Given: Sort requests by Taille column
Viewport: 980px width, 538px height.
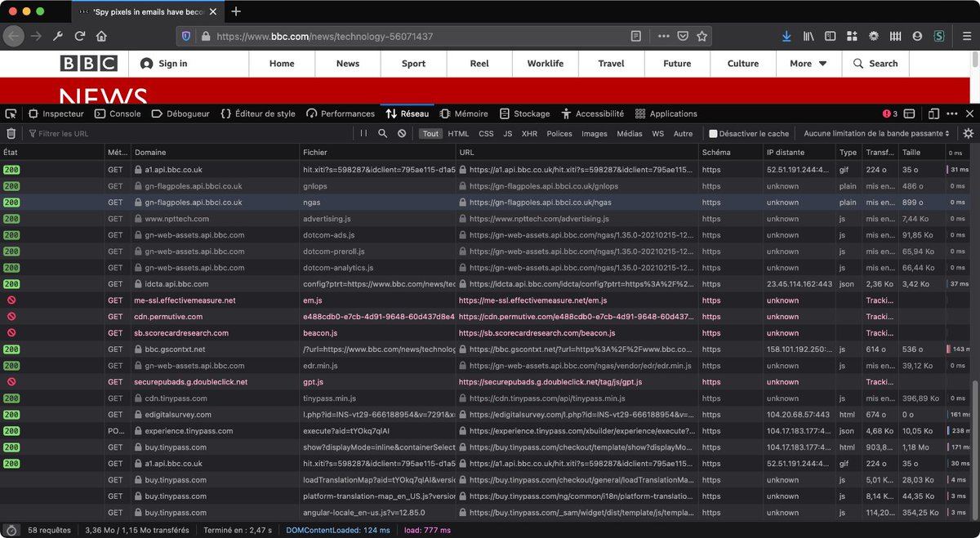Looking at the screenshot, I should point(921,153).
